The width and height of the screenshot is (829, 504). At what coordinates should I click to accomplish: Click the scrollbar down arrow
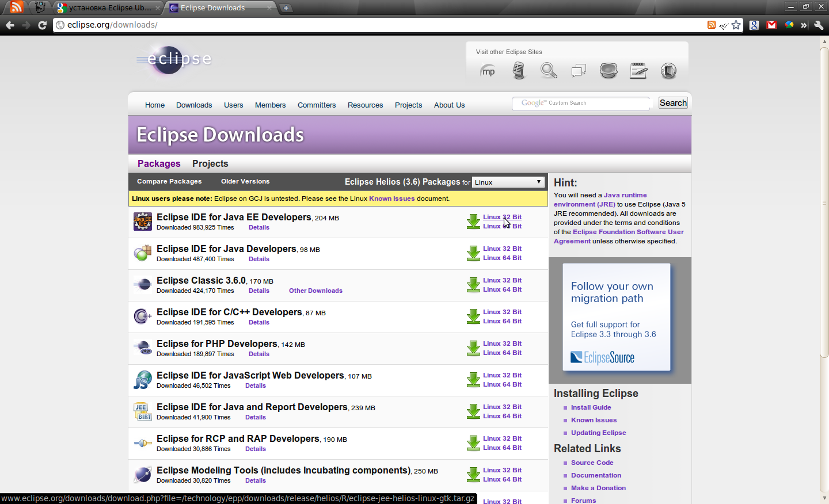[824, 498]
